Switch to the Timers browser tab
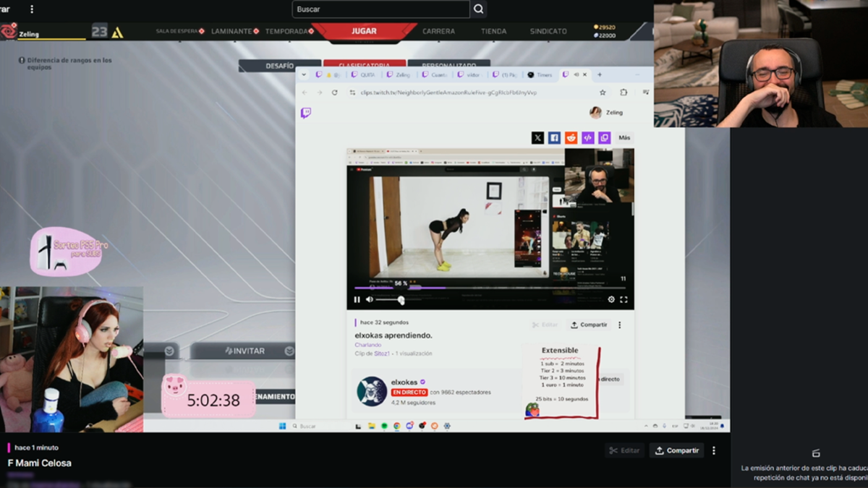Screen dimensions: 868x488 click(540, 74)
